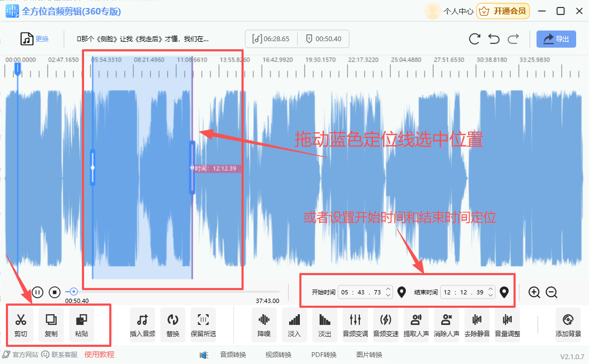Stop audio playback

point(55,292)
